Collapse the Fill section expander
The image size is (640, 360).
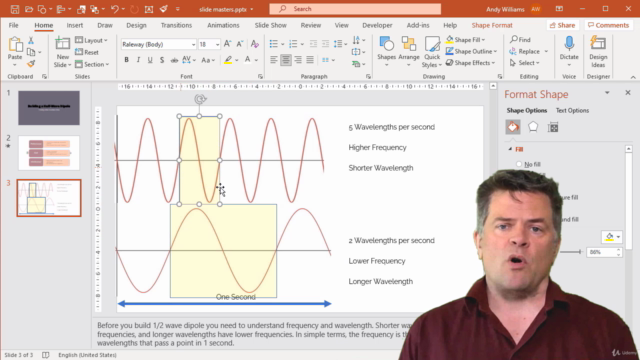tap(510, 149)
